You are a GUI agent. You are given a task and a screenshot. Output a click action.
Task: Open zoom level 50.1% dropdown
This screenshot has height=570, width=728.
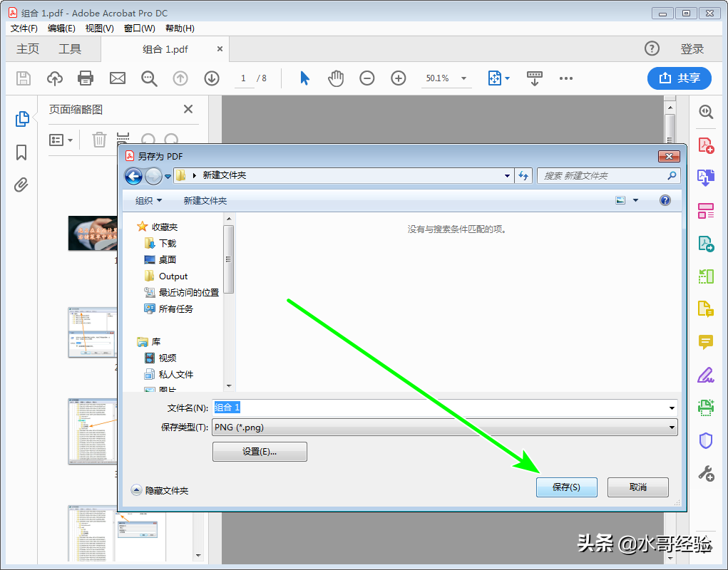[463, 78]
